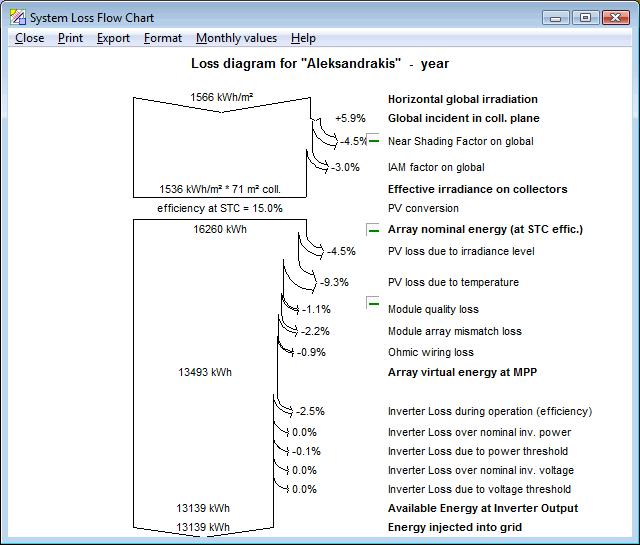Screen dimensions: 640x545
Task: Click Inverter Loss over nominal inv. power
Action: point(479,432)
